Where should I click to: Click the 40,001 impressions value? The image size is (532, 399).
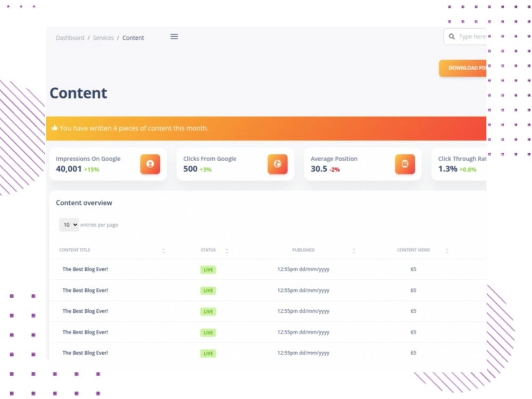pyautogui.click(x=69, y=169)
